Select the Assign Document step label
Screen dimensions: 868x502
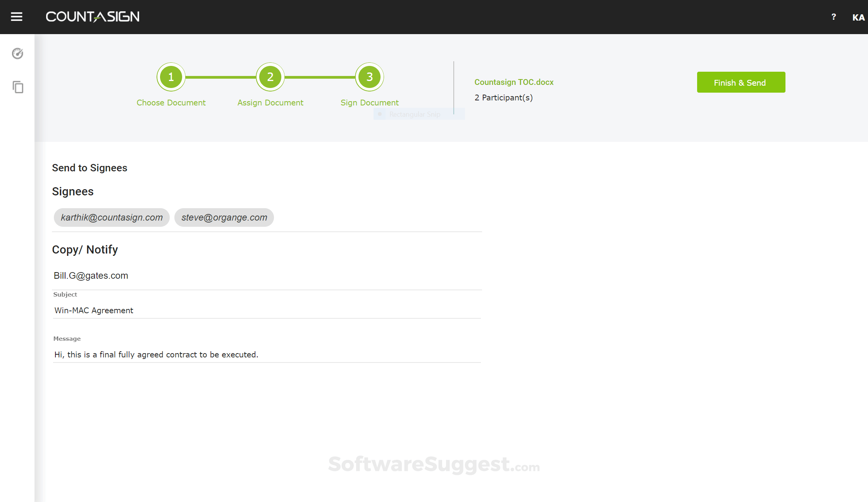(x=270, y=103)
